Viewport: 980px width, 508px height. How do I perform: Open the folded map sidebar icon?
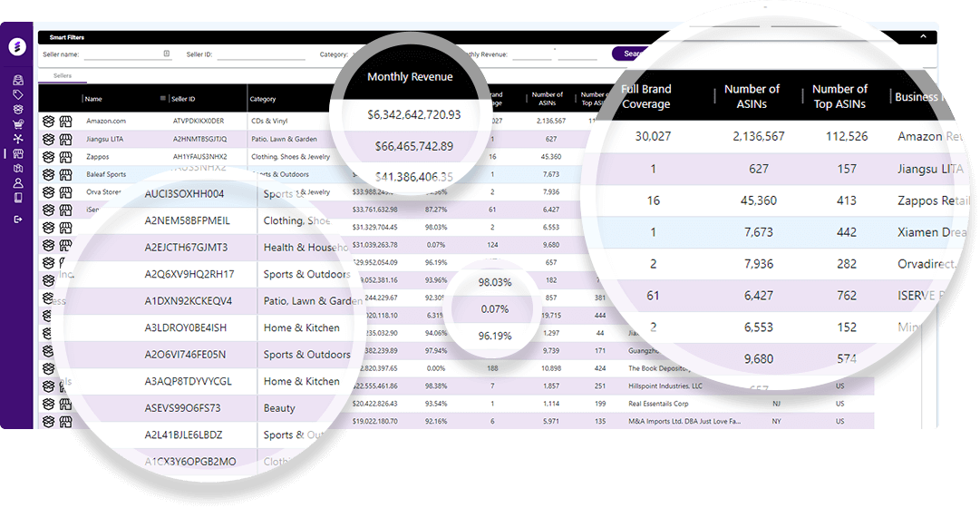18,169
